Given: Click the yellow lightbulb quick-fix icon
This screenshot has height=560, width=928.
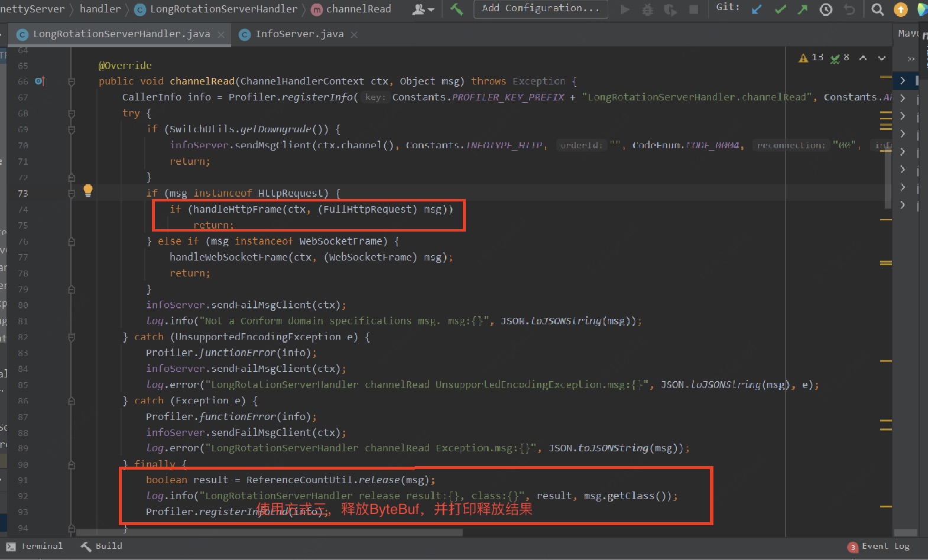Looking at the screenshot, I should click(88, 190).
